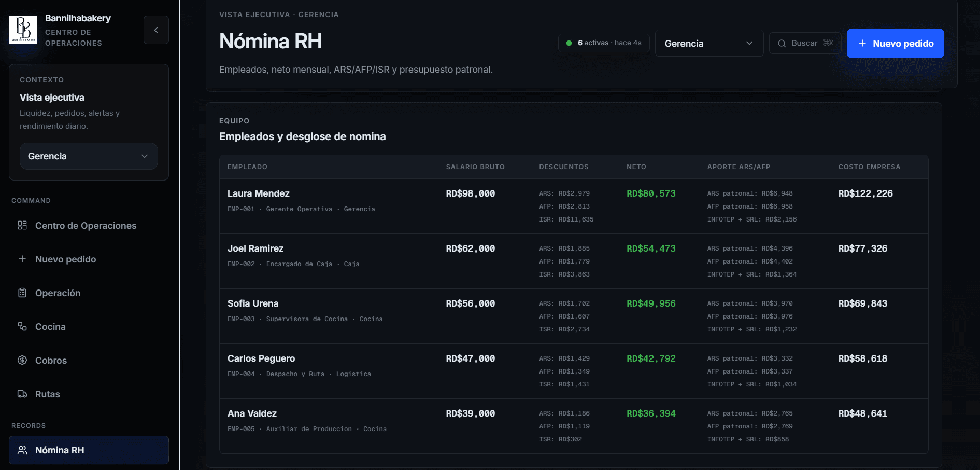Collapse the sidebar with chevron button
This screenshot has width=980, height=470.
point(156,30)
